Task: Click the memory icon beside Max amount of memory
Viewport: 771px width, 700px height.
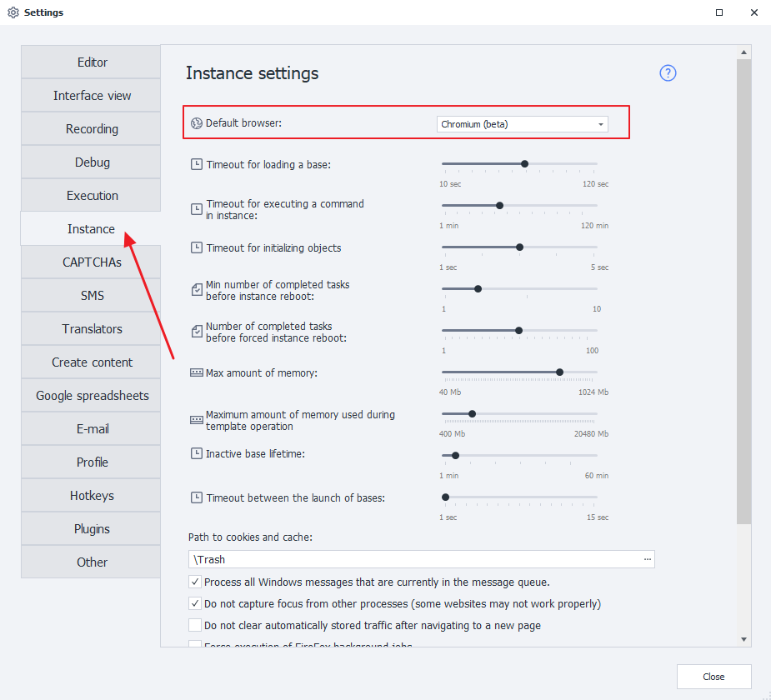Action: pyautogui.click(x=197, y=372)
